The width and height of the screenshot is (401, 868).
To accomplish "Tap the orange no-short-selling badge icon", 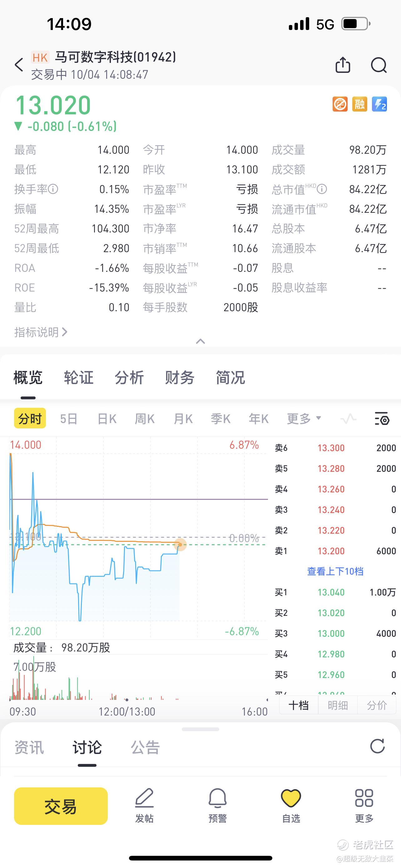I will tap(340, 104).
